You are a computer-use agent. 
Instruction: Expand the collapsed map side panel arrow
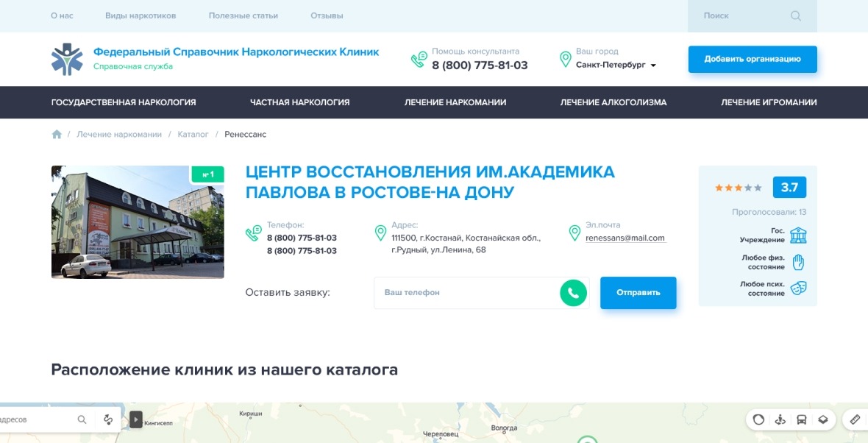tap(136, 419)
